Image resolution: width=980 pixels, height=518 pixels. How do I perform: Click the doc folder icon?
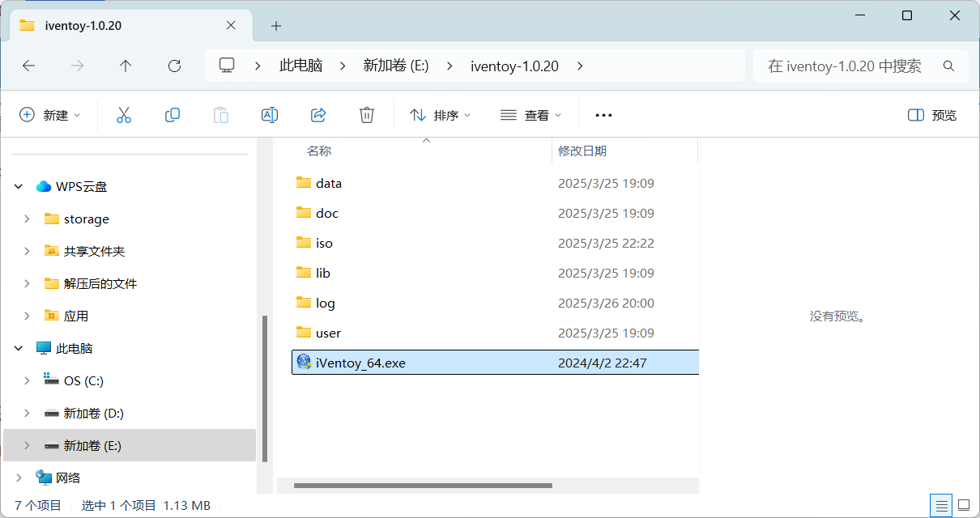pos(304,212)
